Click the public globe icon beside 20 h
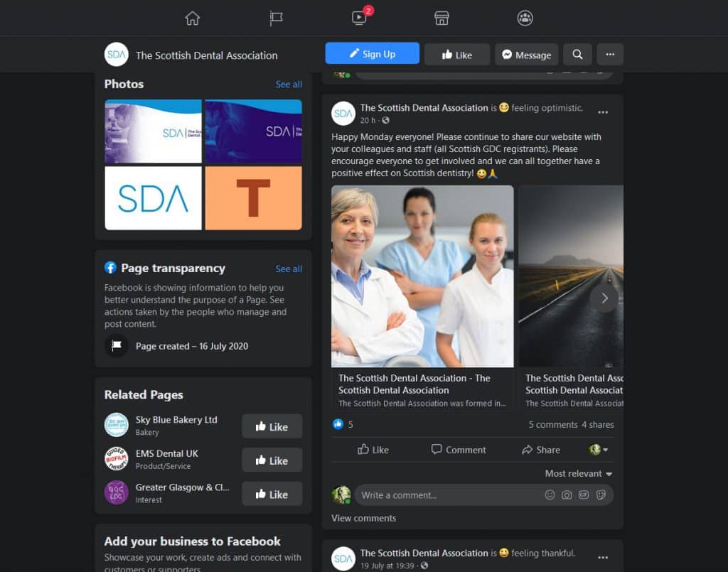The image size is (728, 572). (x=385, y=121)
